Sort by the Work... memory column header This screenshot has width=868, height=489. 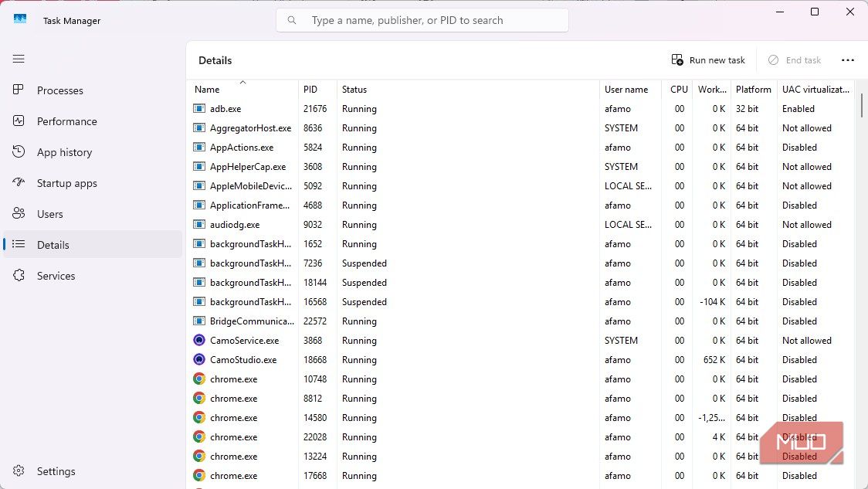tap(712, 89)
